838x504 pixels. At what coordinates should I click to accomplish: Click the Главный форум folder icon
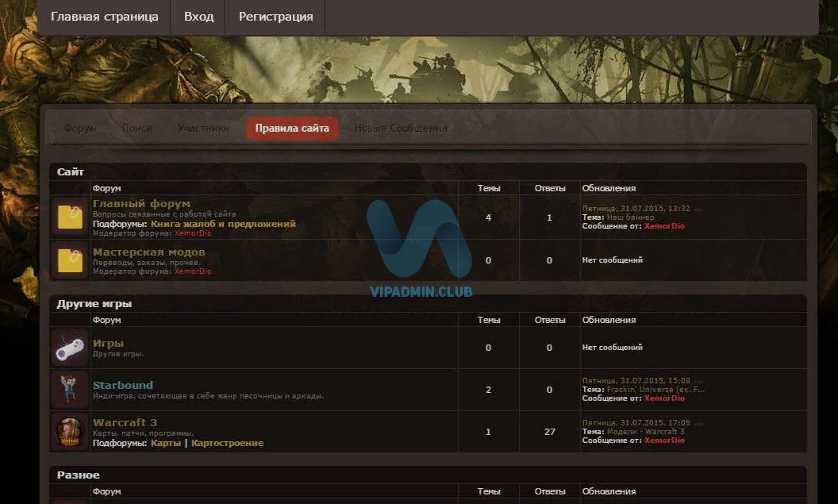click(70, 217)
